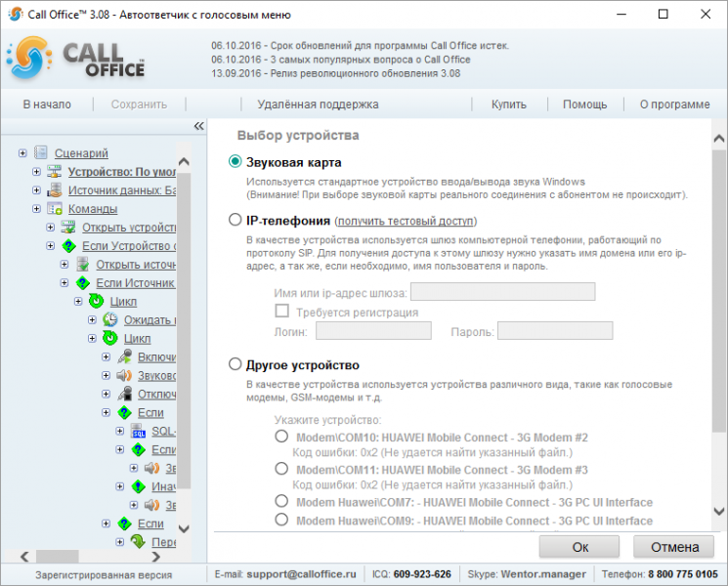The height and width of the screenshot is (586, 728).
Task: Expand the Если Устройство tree node
Action: coord(50,245)
